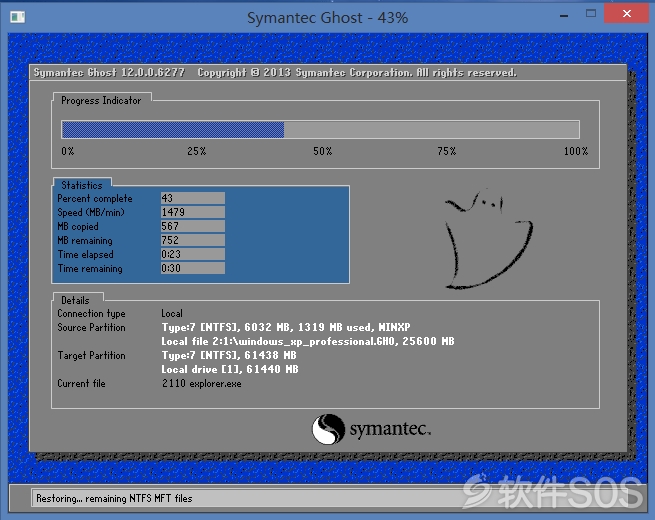Maximize the Symantec Ghost window
This screenshot has width=655, height=520.
pos(591,14)
